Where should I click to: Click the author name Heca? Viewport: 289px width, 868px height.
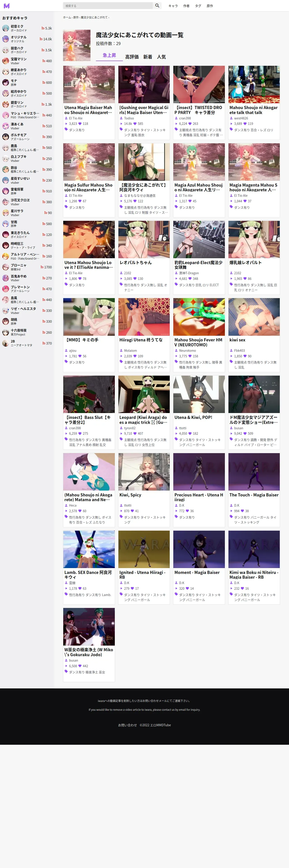[73, 505]
